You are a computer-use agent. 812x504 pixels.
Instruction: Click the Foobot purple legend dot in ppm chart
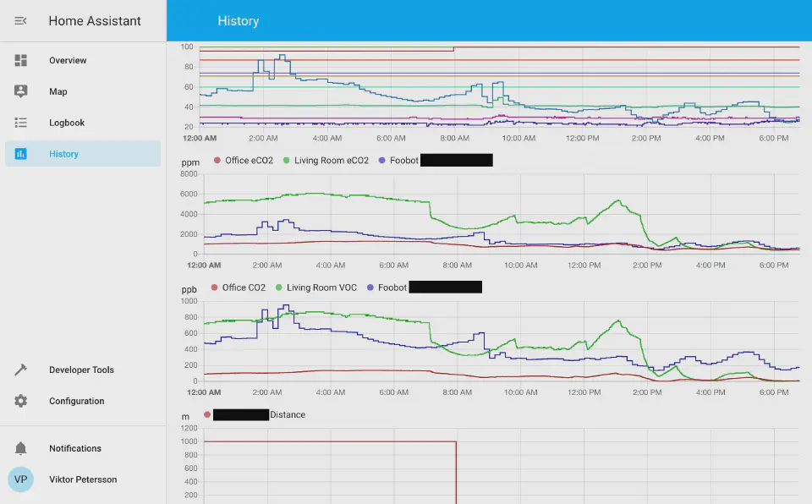(x=382, y=161)
